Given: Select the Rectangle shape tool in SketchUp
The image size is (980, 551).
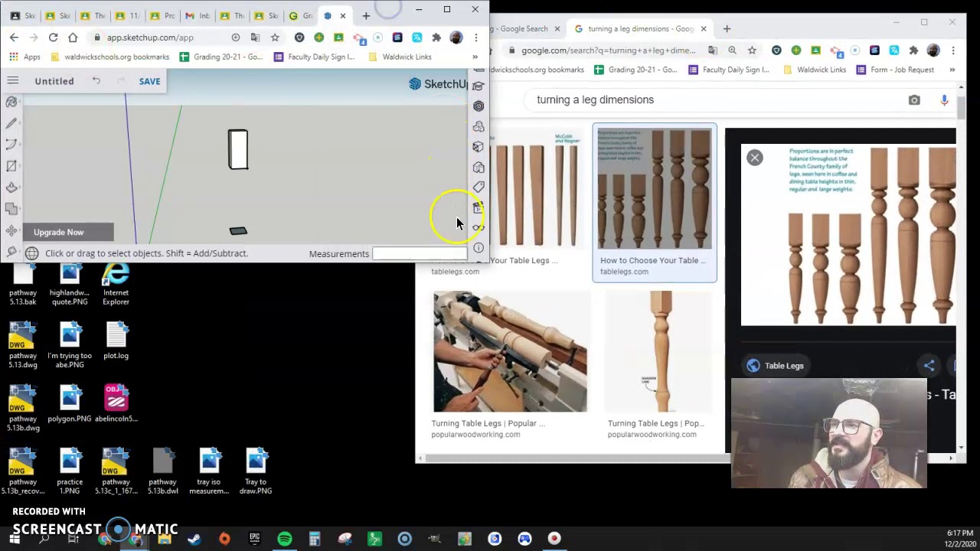Looking at the screenshot, I should point(11,166).
